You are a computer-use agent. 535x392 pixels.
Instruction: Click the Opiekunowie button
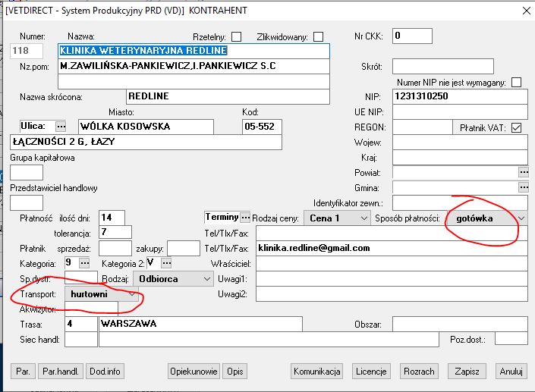194,372
